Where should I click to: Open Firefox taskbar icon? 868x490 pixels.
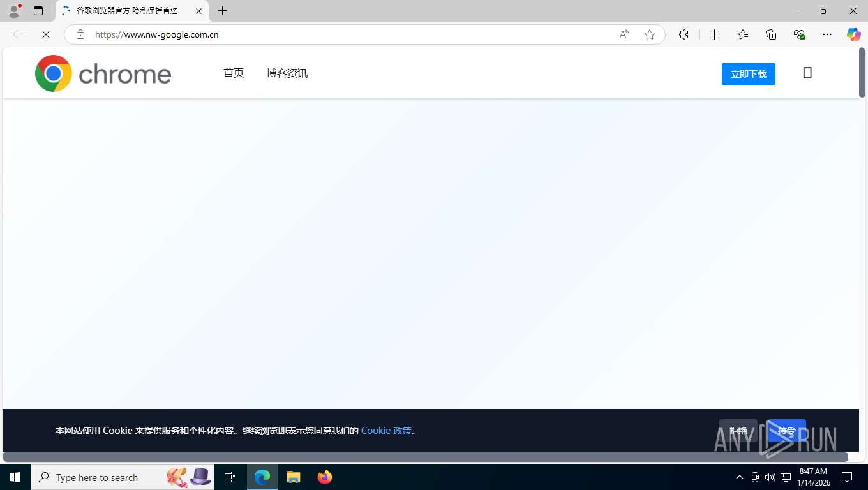pos(325,477)
